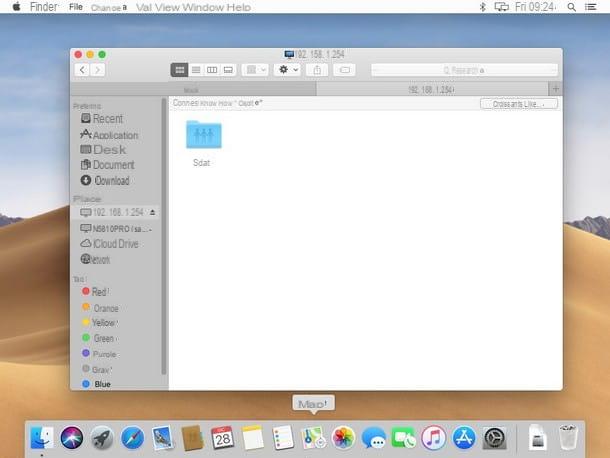Open the View menu

point(167,7)
